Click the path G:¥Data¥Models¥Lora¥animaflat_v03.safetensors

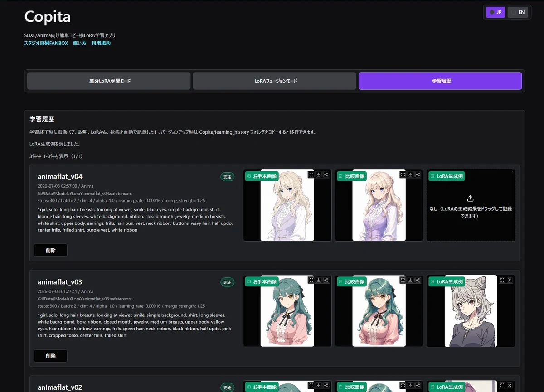point(85,299)
